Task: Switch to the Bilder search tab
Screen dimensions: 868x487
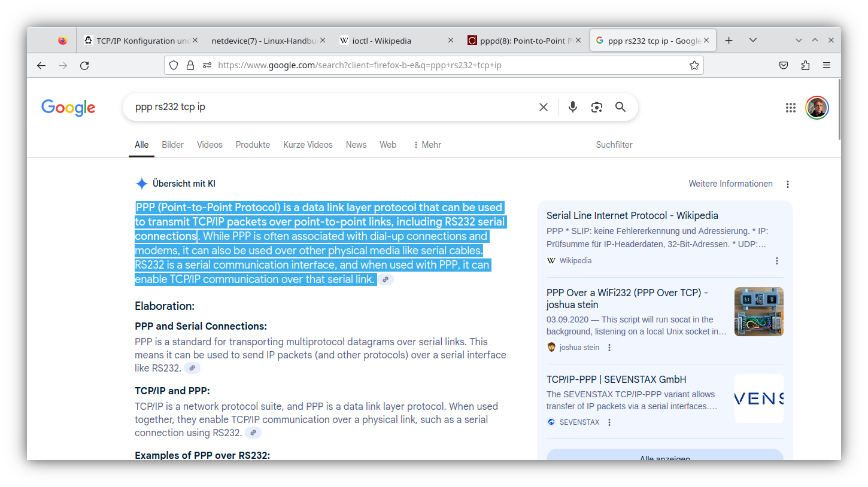Action: click(172, 144)
